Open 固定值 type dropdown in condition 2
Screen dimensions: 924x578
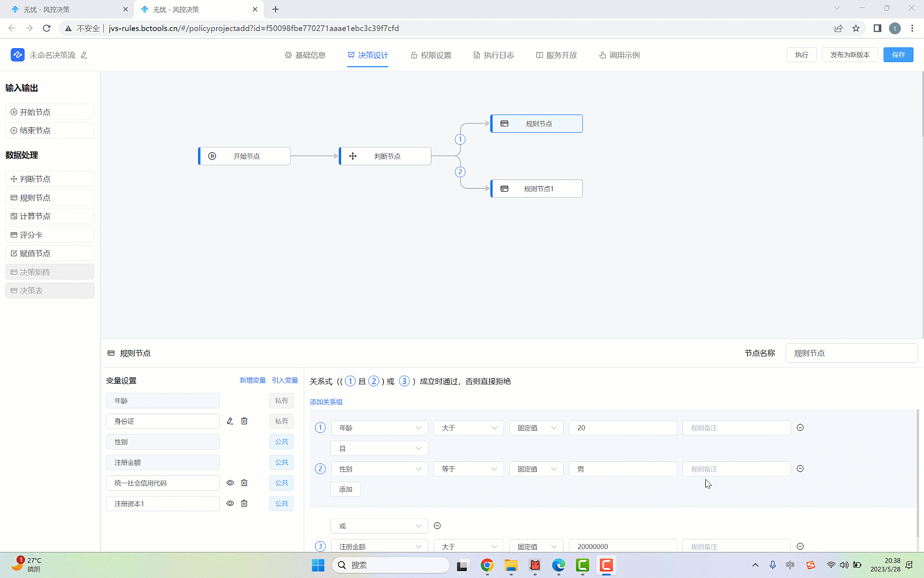536,469
